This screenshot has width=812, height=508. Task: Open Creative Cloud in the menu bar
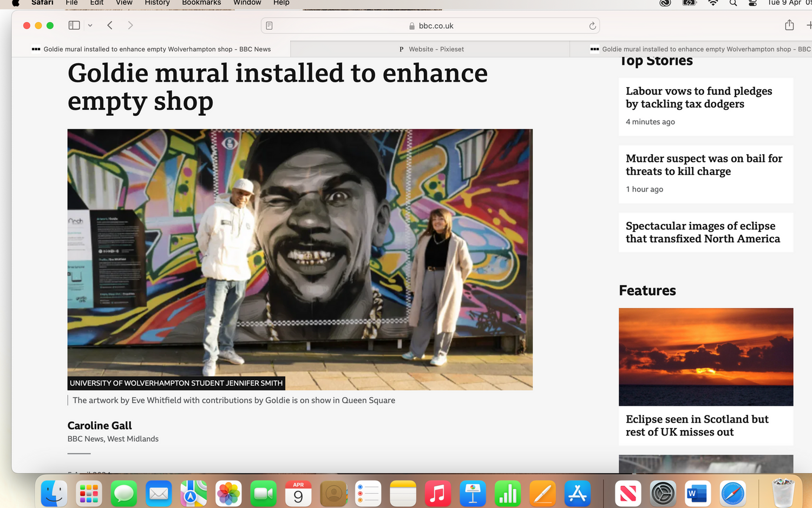[x=665, y=3]
